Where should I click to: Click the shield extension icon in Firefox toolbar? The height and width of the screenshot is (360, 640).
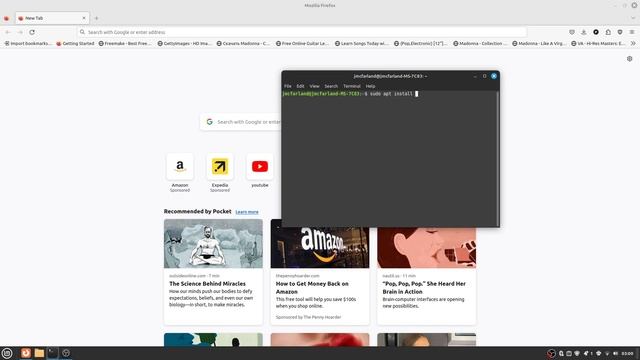[620, 32]
